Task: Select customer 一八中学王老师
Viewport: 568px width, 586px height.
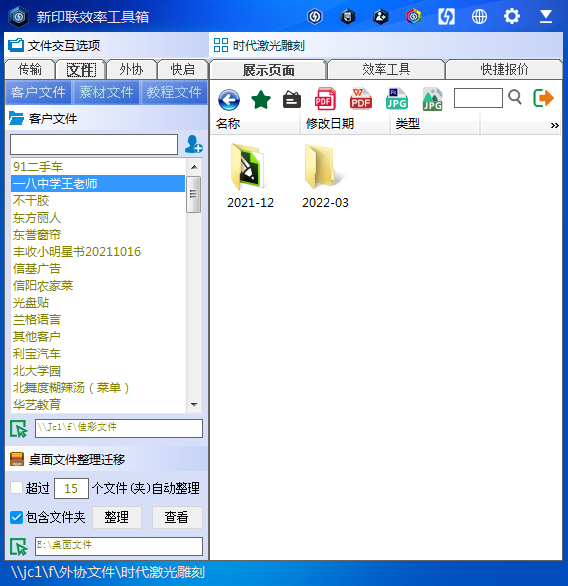Action: click(98, 183)
